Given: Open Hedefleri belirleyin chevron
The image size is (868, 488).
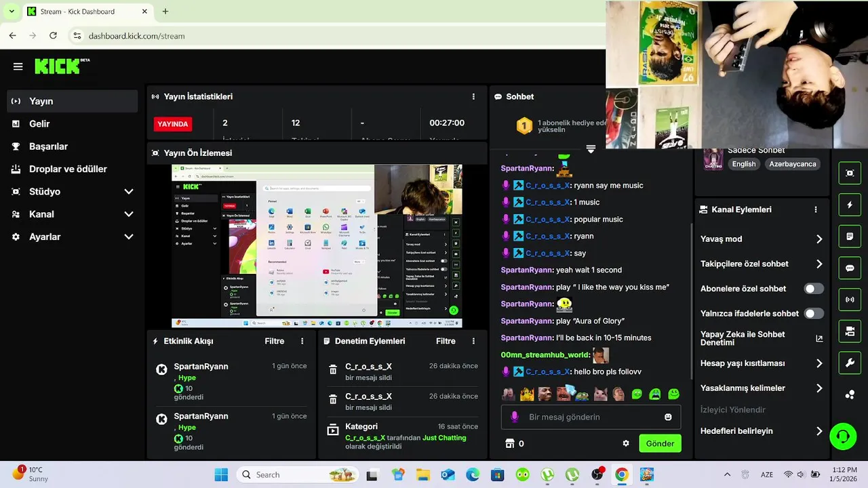Looking at the screenshot, I should [819, 431].
